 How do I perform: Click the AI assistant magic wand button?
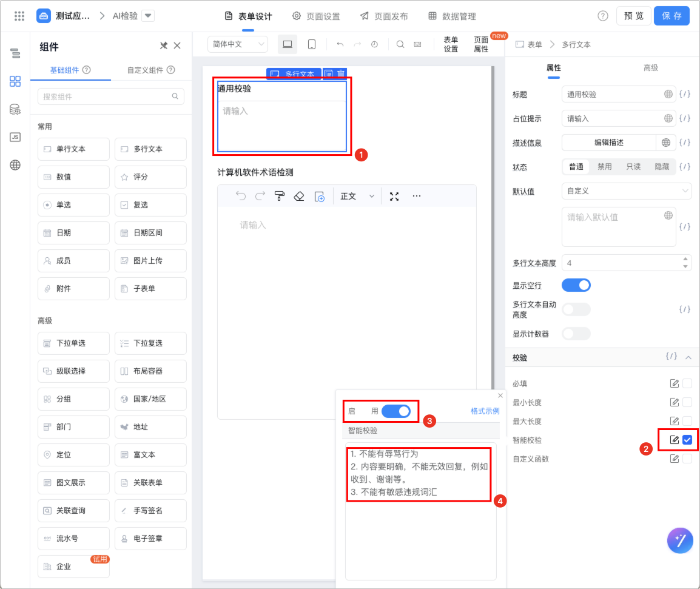pos(680,540)
